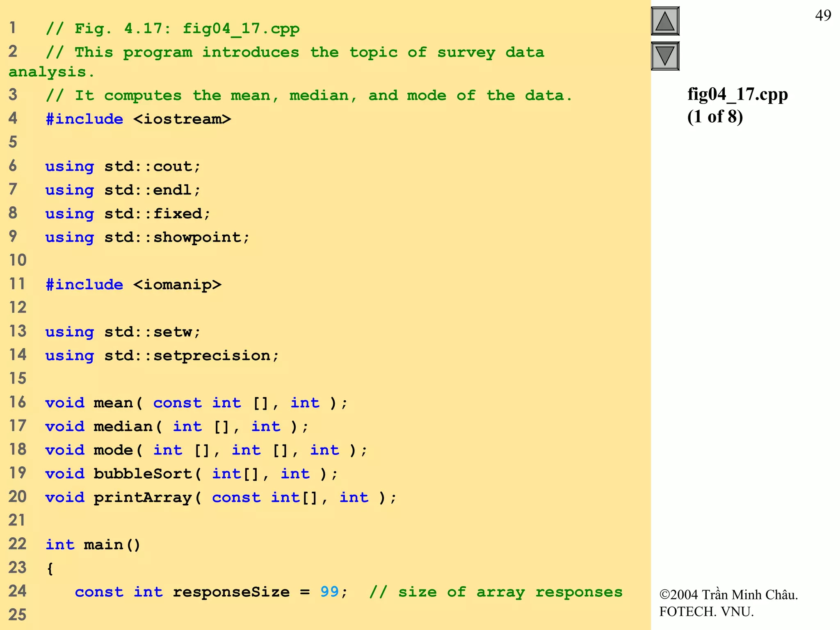
Task: Select the 'using std::setw;' line
Action: 123,332
